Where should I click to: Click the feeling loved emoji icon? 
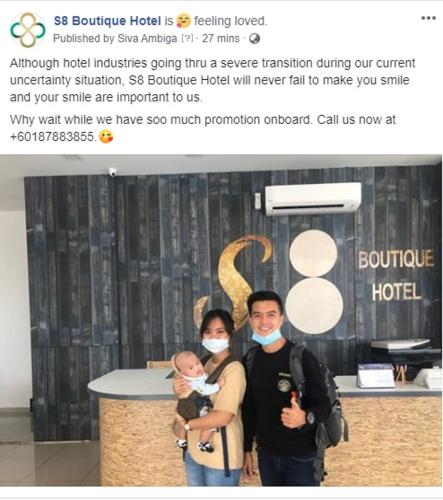pyautogui.click(x=183, y=21)
